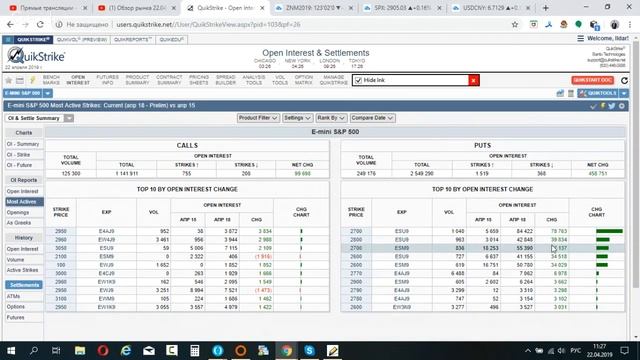Click the QuikTools button

click(x=598, y=93)
